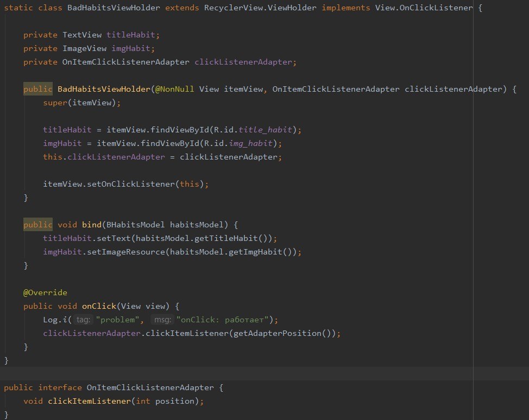529x420 pixels.
Task: Click 'Log.i' logging call
Action: pos(55,320)
